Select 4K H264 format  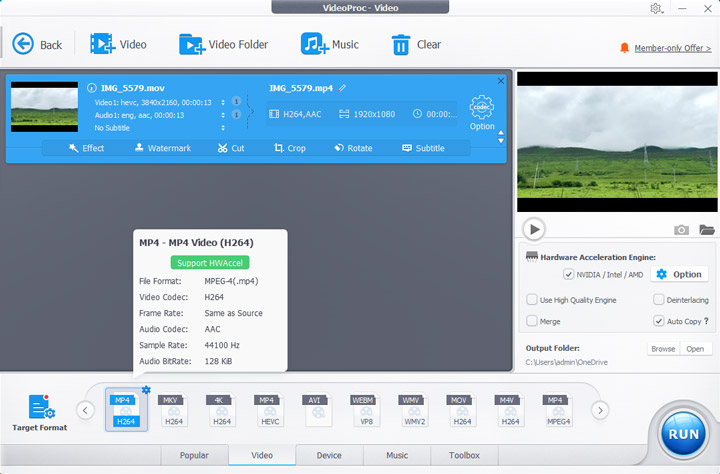[222, 410]
